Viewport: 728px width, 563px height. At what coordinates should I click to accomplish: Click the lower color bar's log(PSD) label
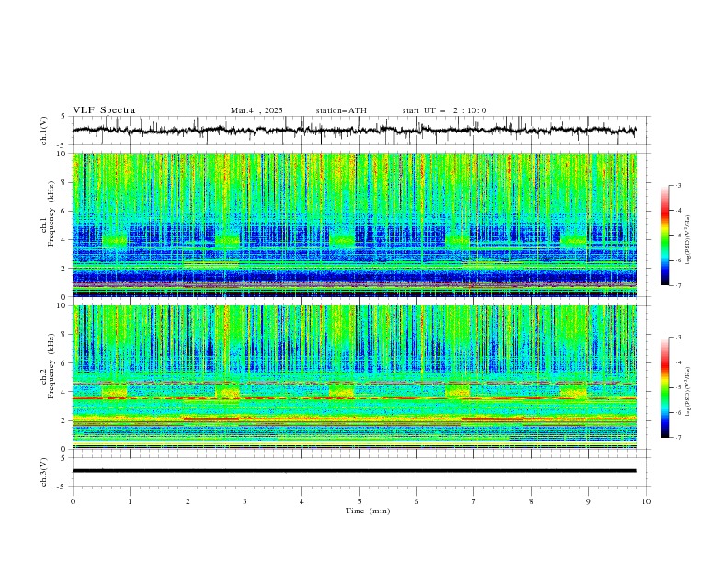click(x=688, y=391)
